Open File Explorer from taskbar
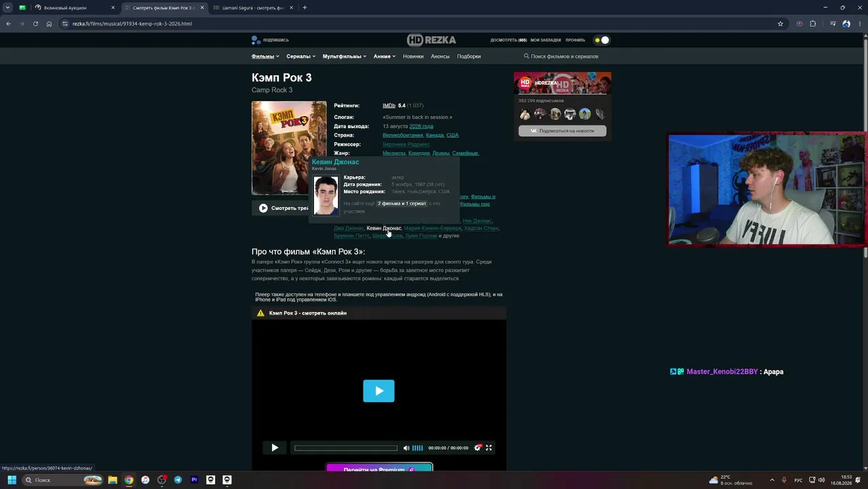This screenshot has height=489, width=868. 113,480
